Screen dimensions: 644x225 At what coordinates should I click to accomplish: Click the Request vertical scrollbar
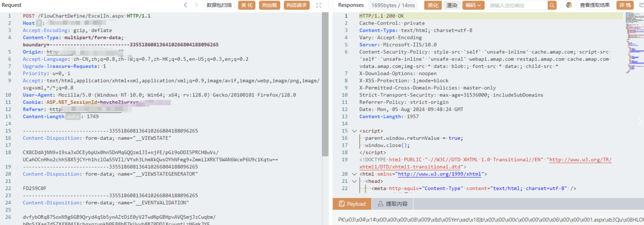tap(325, 84)
